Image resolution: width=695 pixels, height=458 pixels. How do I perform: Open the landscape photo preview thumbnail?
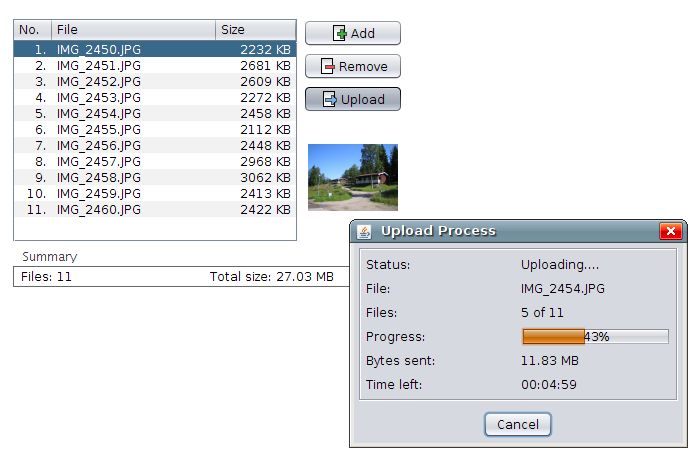pos(352,177)
